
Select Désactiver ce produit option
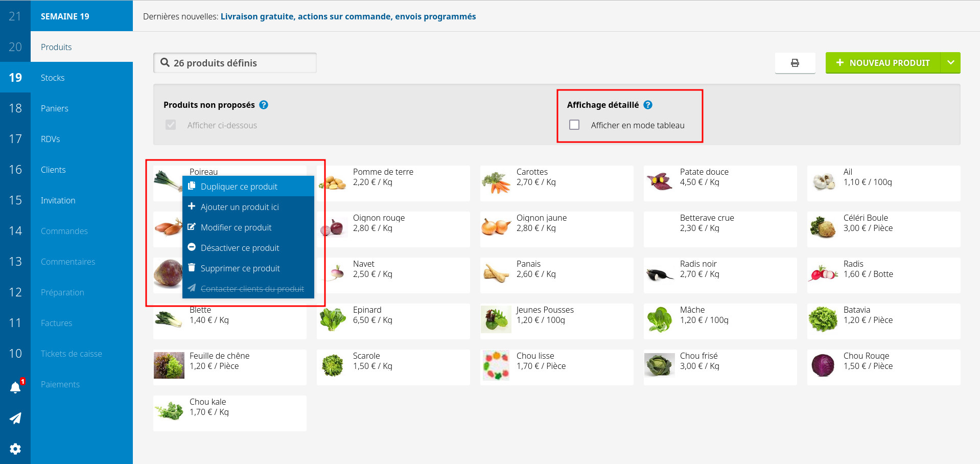(240, 248)
